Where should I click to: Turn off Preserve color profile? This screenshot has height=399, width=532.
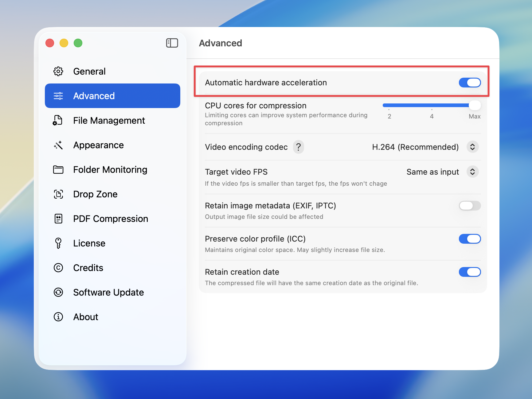pos(470,239)
